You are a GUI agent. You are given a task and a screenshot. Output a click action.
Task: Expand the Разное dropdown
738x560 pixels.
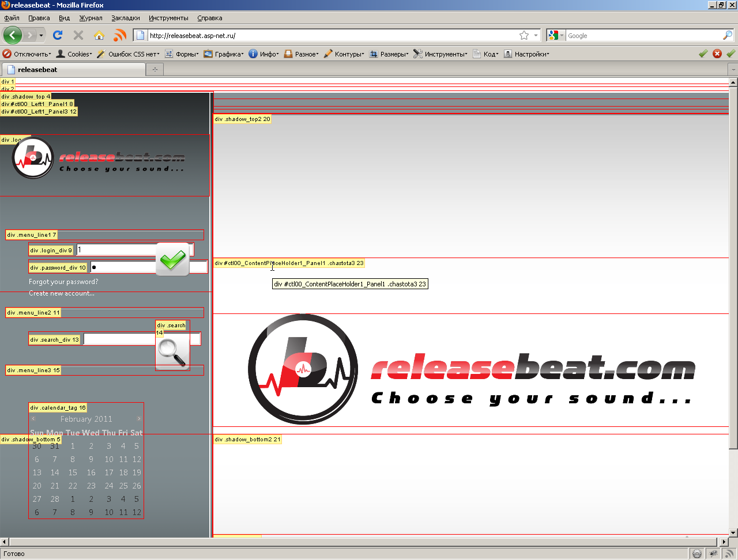302,54
